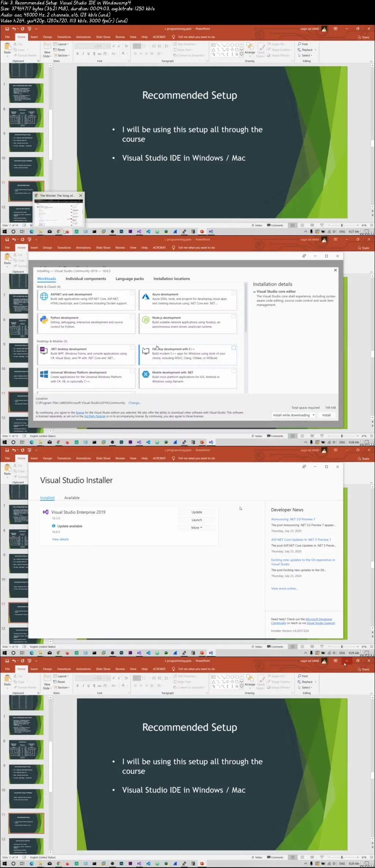Click the Universal Windows Platform logo icon
The width and height of the screenshot is (375, 868).
(x=44, y=374)
